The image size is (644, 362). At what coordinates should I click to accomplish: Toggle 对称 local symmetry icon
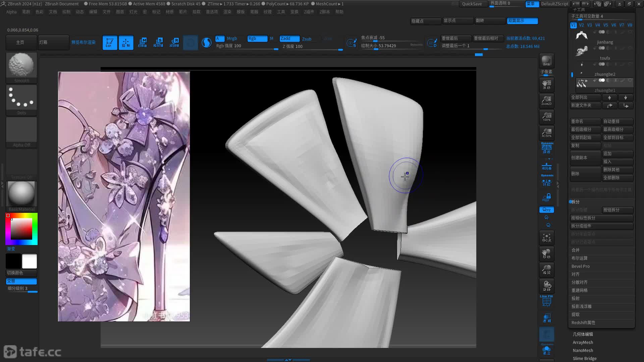point(547,180)
